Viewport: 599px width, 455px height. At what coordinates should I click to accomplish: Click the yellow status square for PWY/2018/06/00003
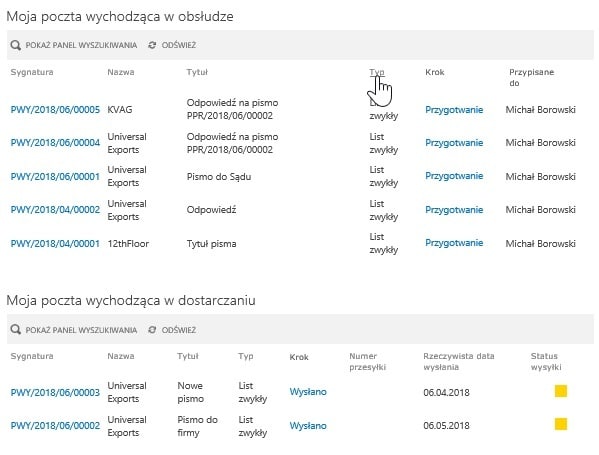561,391
